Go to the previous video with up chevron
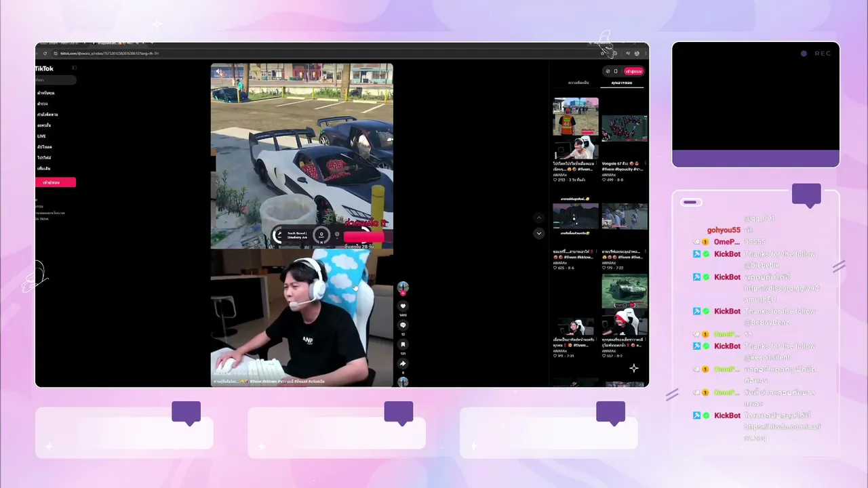The height and width of the screenshot is (488, 868). pyautogui.click(x=539, y=218)
